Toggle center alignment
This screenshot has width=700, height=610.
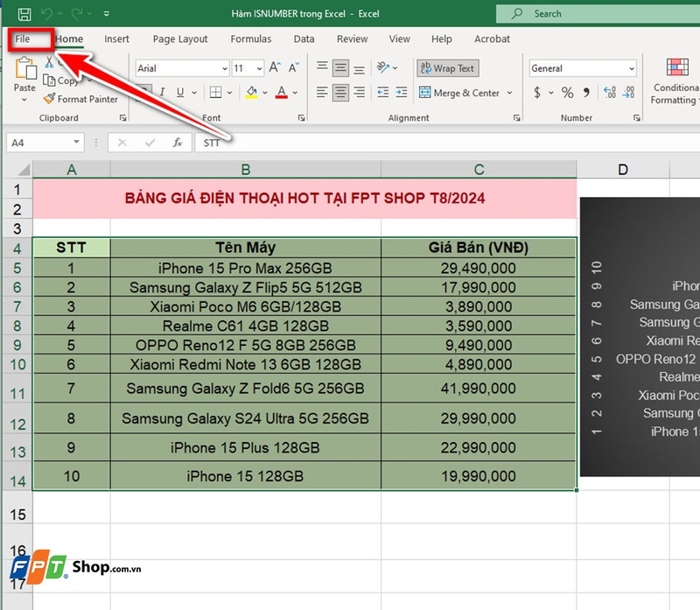pos(340,92)
